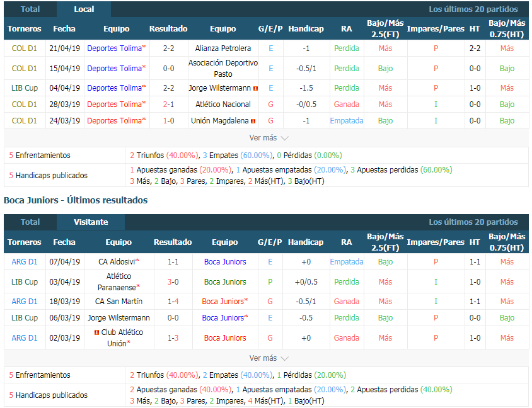532x408 pixels.
Task: Click LIB Cup tournament on 06/03/19 row
Action: pos(25,318)
